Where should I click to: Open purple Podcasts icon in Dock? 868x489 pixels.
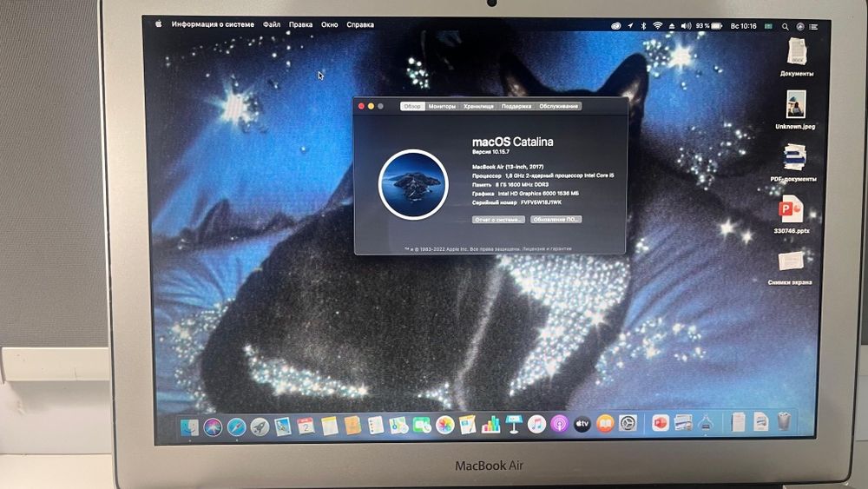[x=559, y=424]
